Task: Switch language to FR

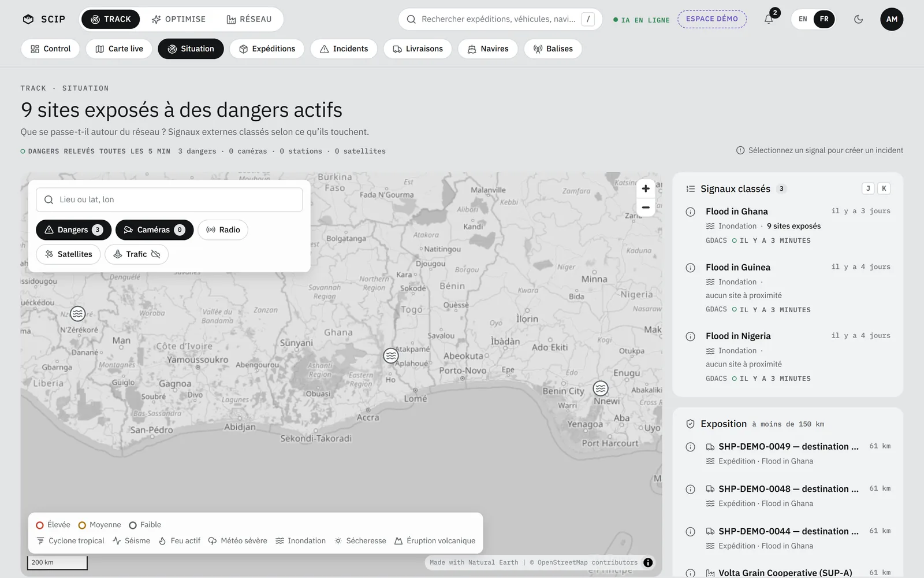Action: [824, 19]
